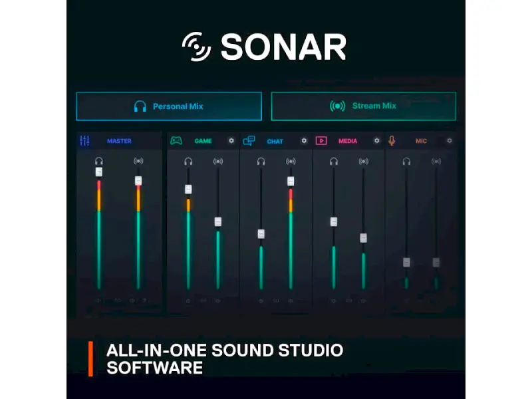This screenshot has width=532, height=399.
Task: Click the MASTER channel label
Action: (x=119, y=141)
